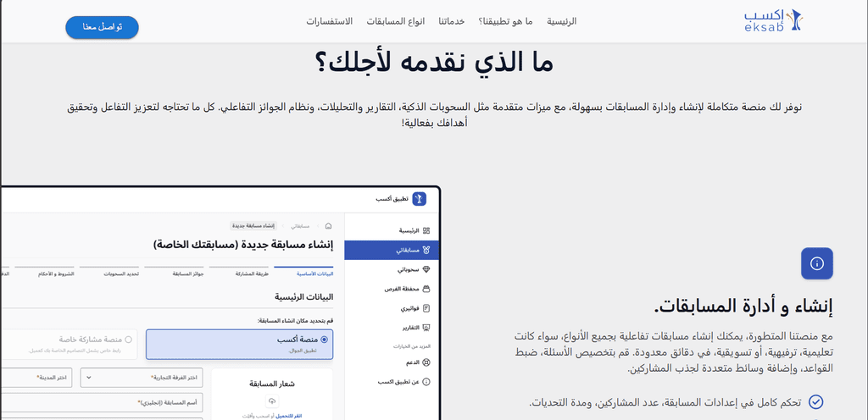
Task: Click the مسابقاتي medal icon in sidebar
Action: pos(426,250)
